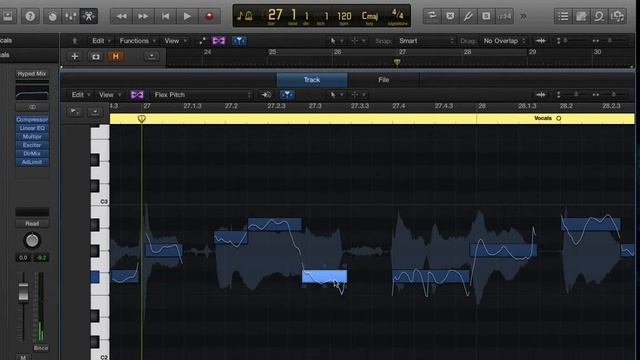Switch to the Track tab
This screenshot has height=360, width=640.
(312, 80)
